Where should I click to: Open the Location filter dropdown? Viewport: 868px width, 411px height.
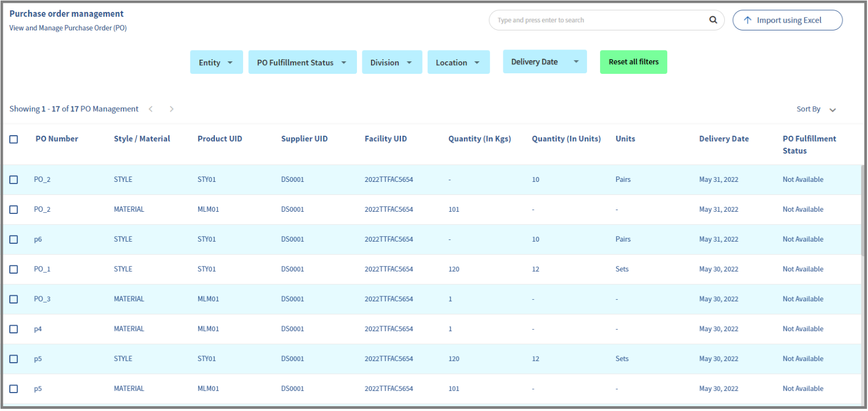(x=458, y=62)
